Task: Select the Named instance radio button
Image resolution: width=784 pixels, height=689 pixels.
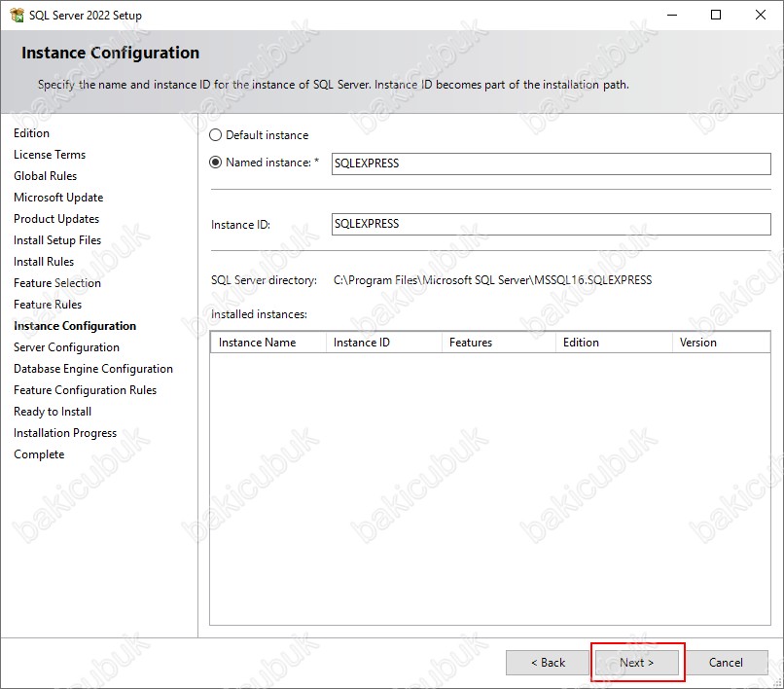Action: (216, 163)
